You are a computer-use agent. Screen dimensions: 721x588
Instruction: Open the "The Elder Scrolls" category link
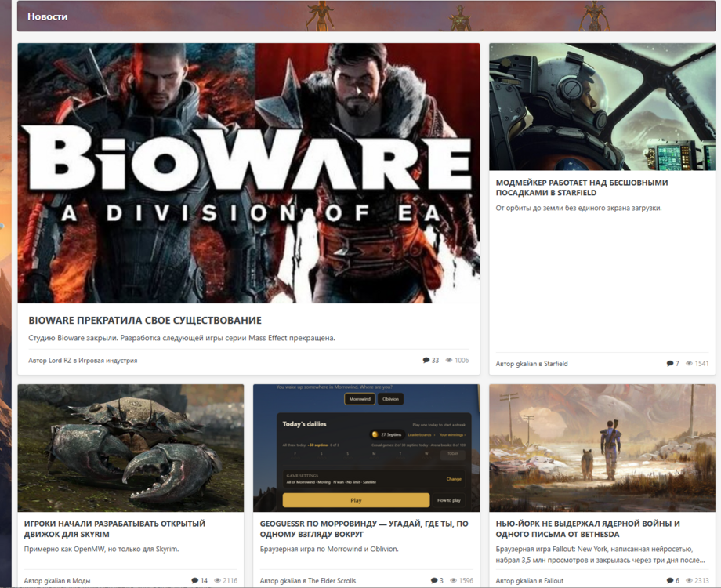click(332, 581)
